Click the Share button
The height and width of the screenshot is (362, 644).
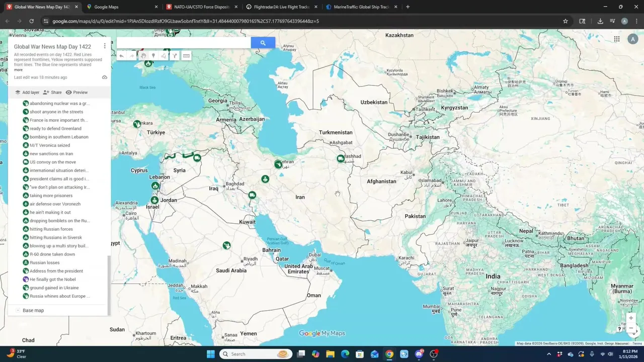52,93
